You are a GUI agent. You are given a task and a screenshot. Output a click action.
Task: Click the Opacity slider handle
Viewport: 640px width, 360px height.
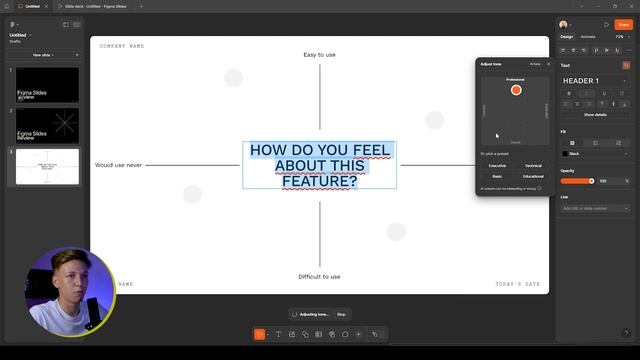click(591, 181)
